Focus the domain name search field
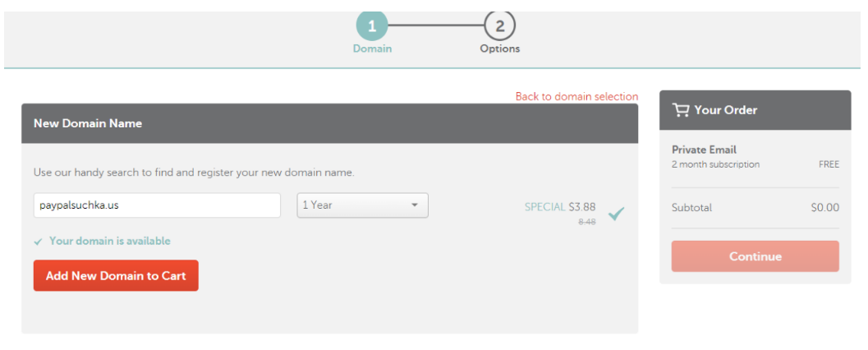The width and height of the screenshot is (868, 350). pyautogui.click(x=157, y=205)
